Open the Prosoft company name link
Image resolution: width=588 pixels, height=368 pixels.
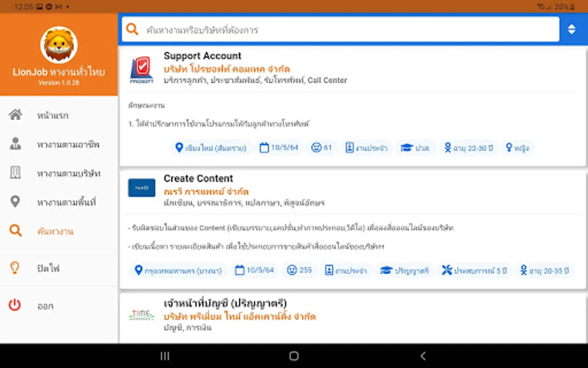pyautogui.click(x=227, y=69)
